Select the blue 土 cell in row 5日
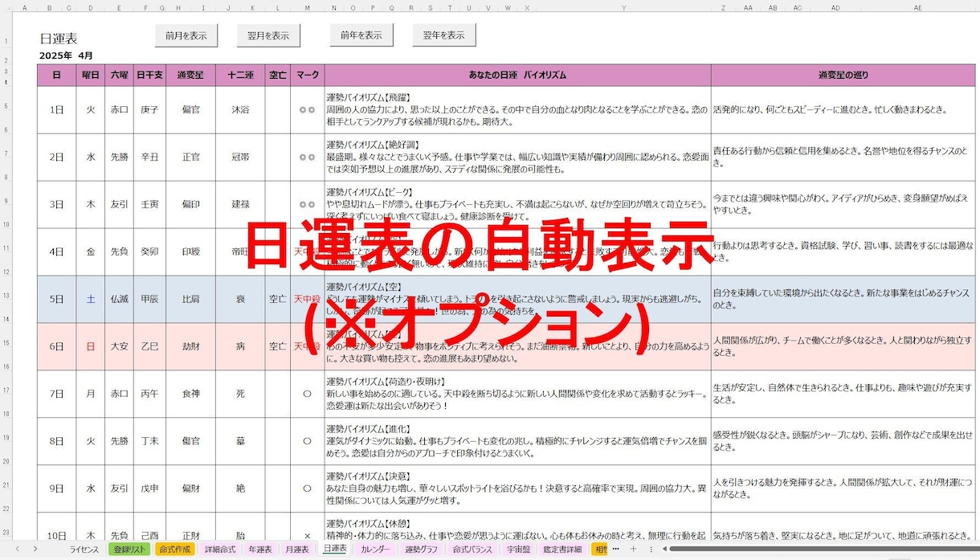 click(91, 299)
